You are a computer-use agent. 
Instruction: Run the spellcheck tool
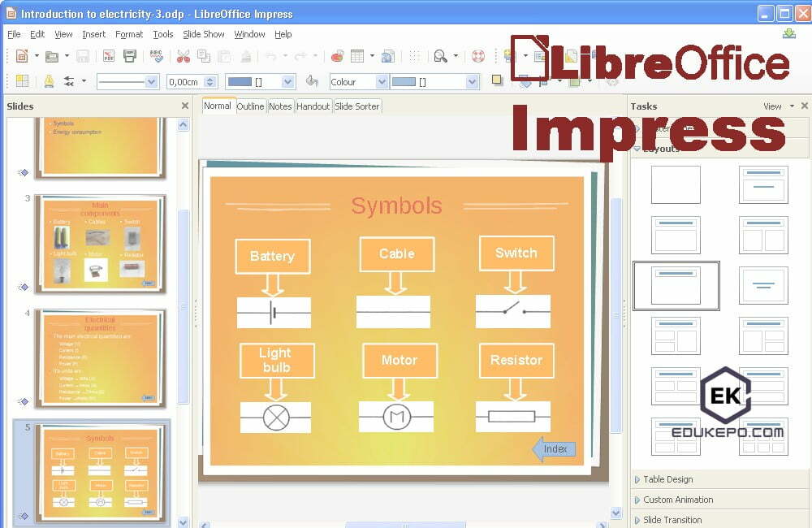(x=154, y=57)
